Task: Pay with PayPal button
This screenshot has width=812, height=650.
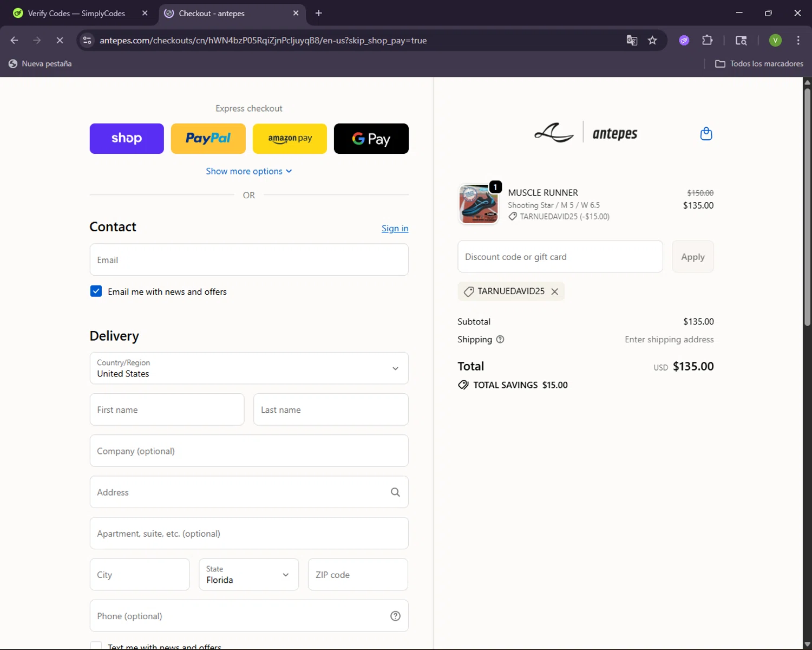Action: pos(208,139)
